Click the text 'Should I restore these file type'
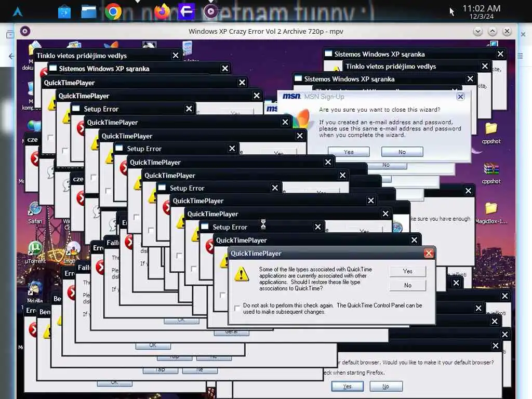Image resolution: width=532 pixels, height=399 pixels. point(325,282)
